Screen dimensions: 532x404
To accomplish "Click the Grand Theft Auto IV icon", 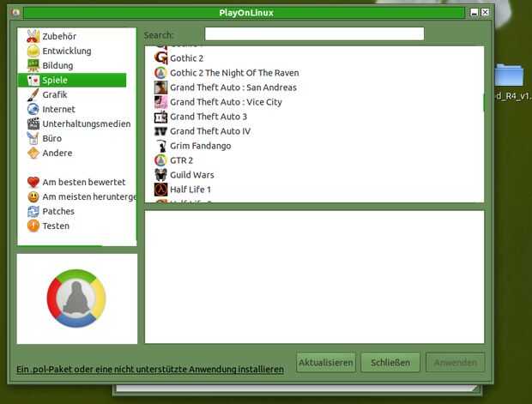I will (x=160, y=131).
